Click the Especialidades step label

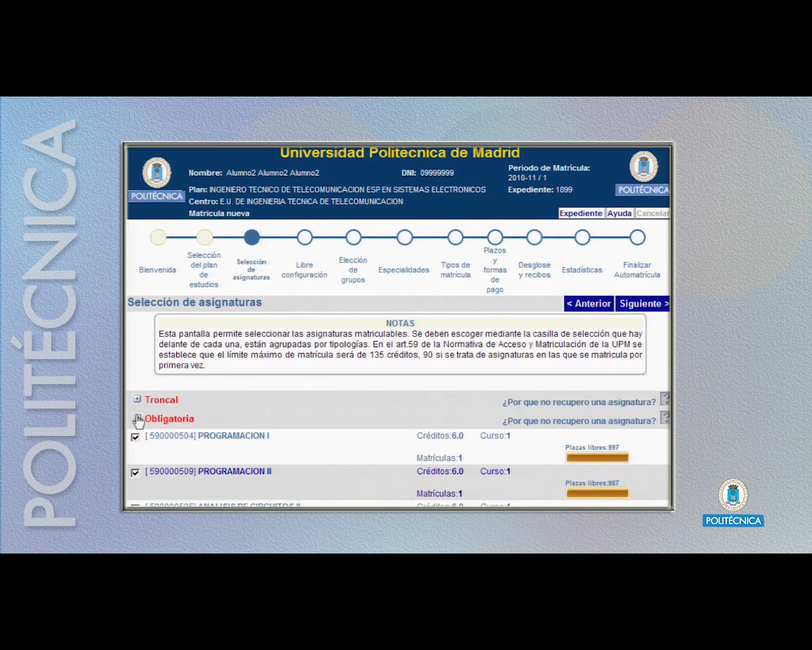pos(403,270)
